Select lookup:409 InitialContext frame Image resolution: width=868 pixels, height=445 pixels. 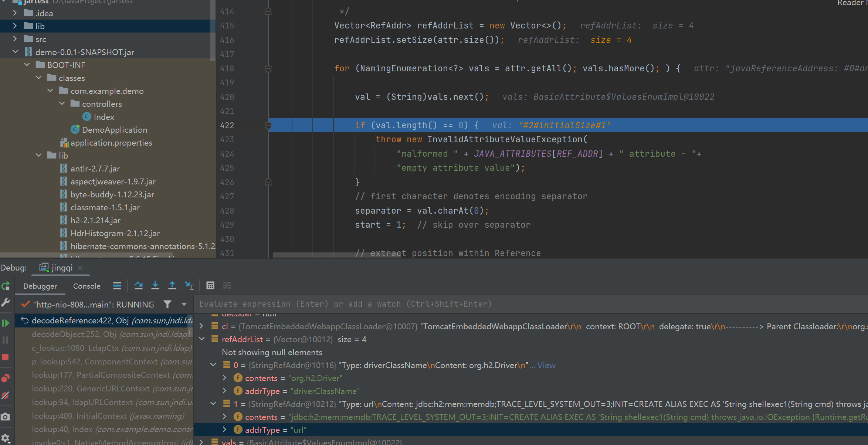[104, 416]
